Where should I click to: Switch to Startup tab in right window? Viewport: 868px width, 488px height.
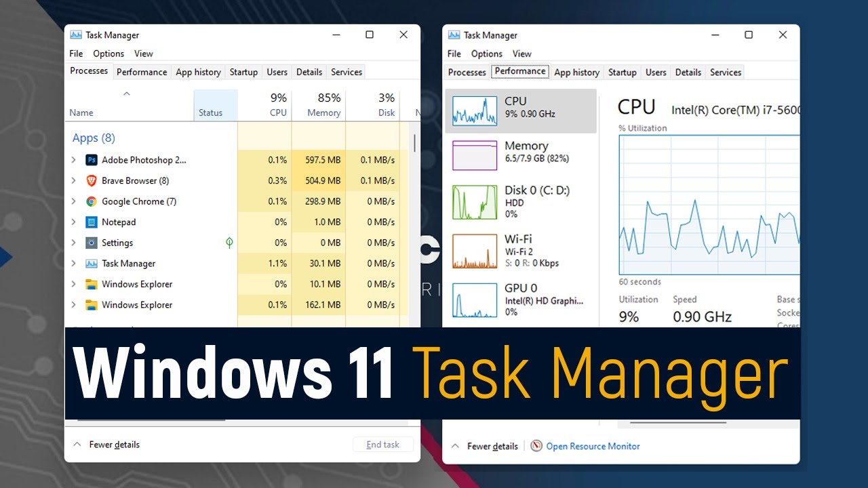622,73
